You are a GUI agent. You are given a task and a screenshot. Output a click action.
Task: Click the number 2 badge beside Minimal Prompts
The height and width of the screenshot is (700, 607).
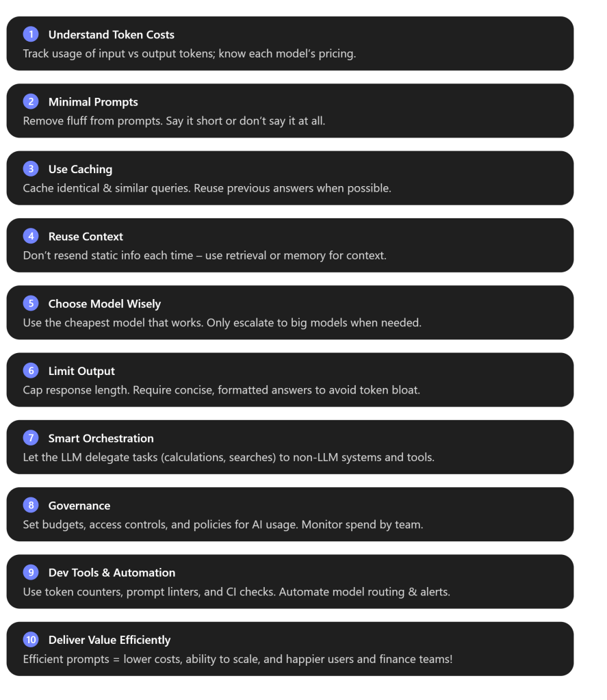[x=31, y=102]
